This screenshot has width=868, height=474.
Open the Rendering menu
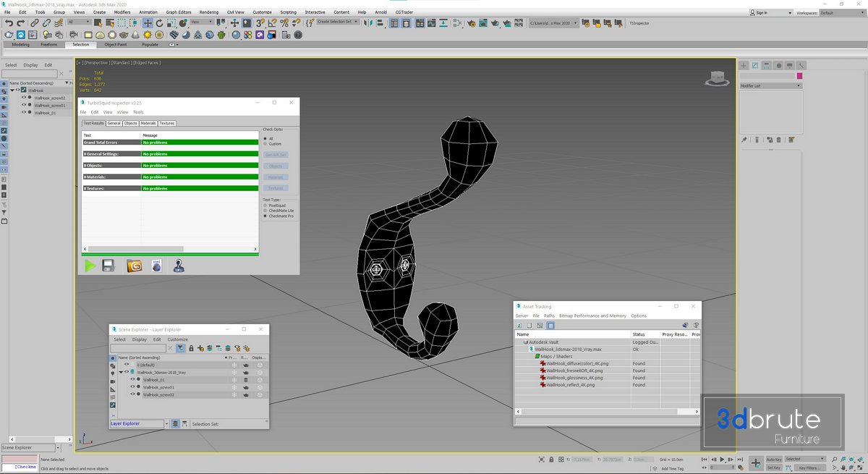[x=208, y=12]
